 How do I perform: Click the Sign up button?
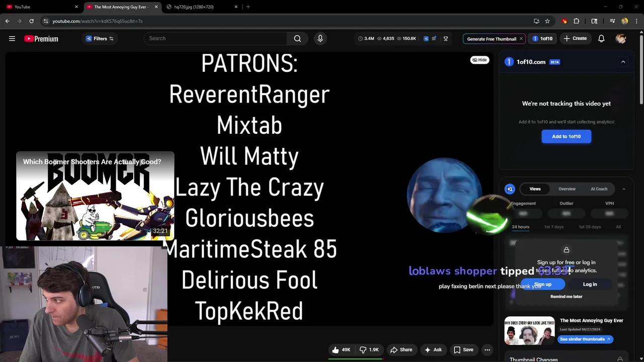[x=542, y=285]
